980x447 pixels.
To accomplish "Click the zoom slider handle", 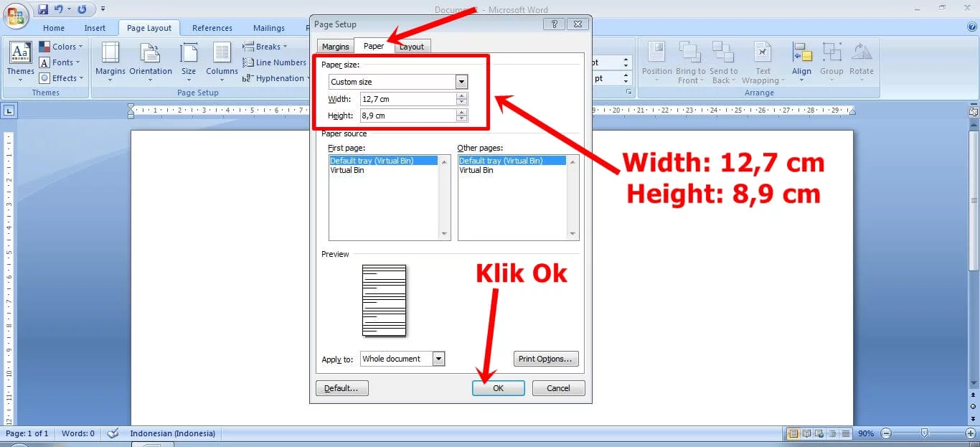I will [925, 433].
